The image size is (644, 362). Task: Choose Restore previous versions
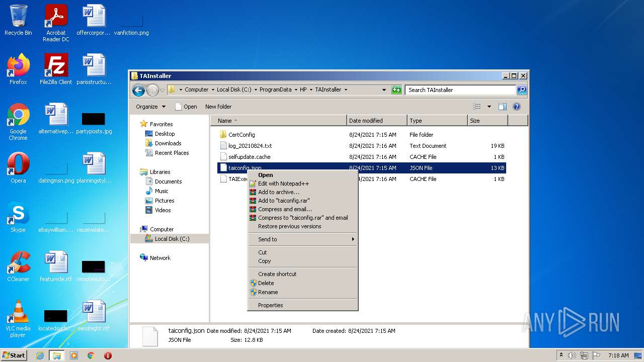tap(303, 226)
